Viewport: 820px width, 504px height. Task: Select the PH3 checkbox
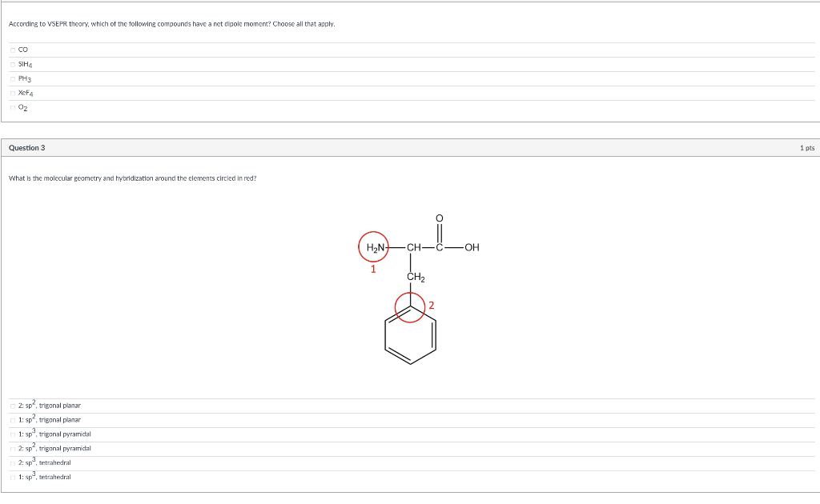13,79
